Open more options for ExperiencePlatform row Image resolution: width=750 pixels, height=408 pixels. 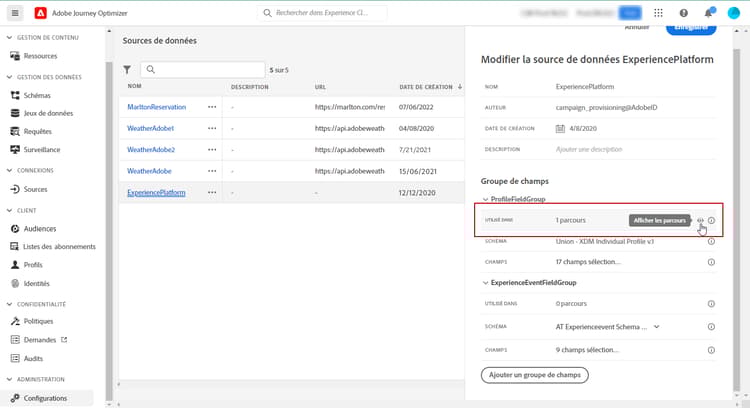tap(212, 192)
